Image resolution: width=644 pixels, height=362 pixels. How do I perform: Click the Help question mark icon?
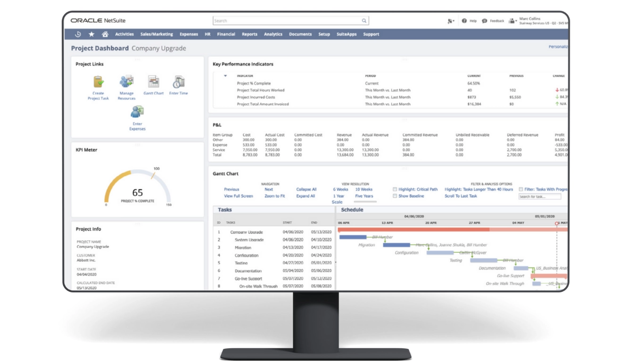(464, 21)
